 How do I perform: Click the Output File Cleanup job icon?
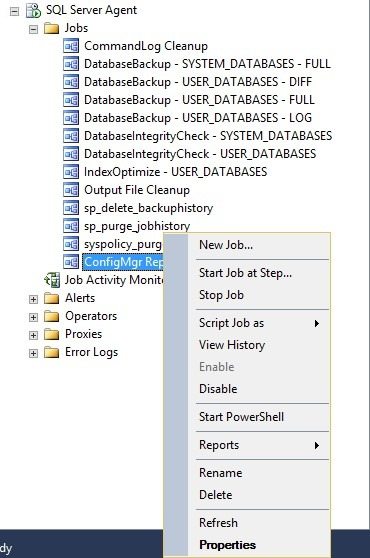(x=71, y=190)
